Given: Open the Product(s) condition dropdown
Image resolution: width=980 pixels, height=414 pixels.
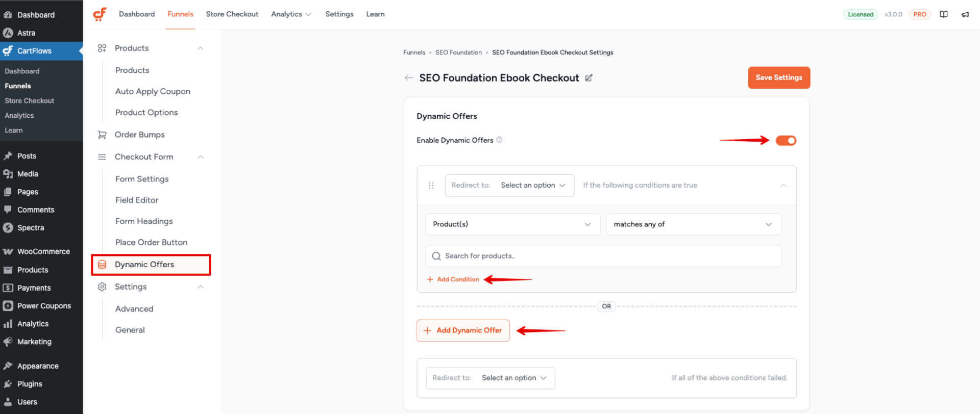Looking at the screenshot, I should click(x=512, y=224).
